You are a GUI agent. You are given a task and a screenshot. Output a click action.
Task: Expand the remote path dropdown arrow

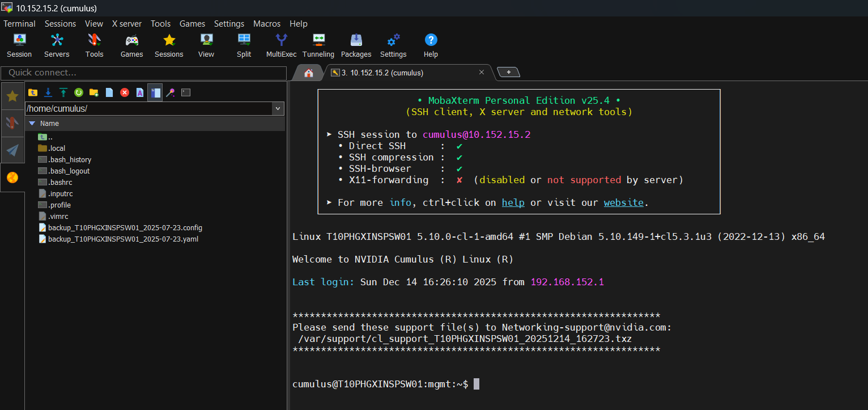278,109
